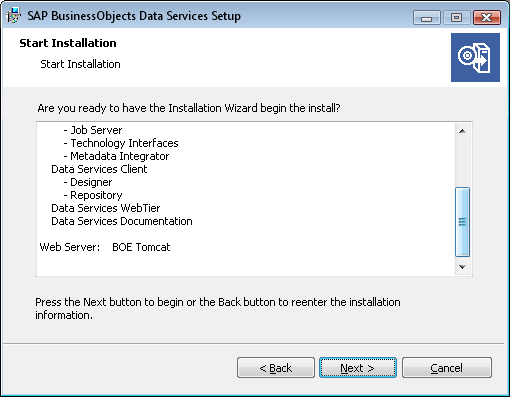Click the scrollbar track above the thumb
This screenshot has width=510, height=397.
pos(462,163)
